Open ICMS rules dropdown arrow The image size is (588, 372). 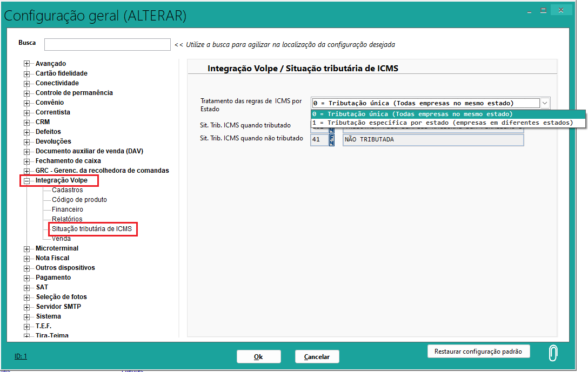545,103
